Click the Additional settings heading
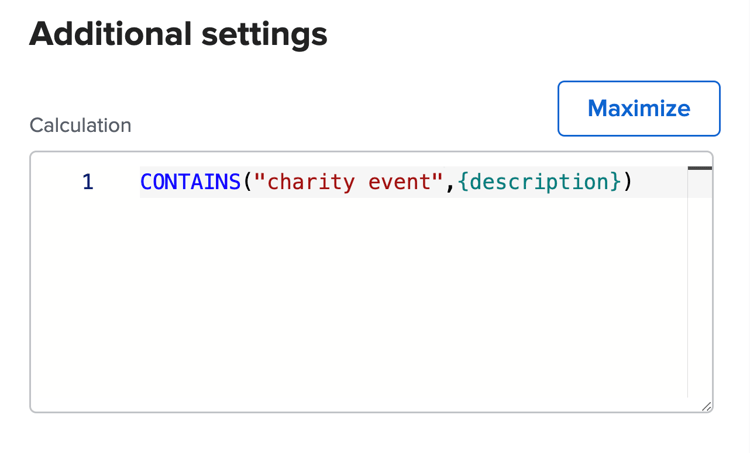750x453 pixels. pos(178,34)
